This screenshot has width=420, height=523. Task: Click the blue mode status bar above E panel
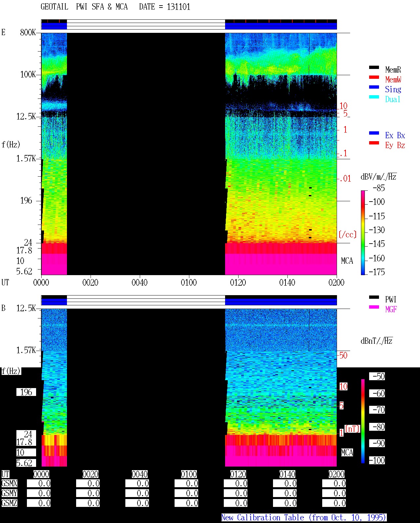point(281,26)
